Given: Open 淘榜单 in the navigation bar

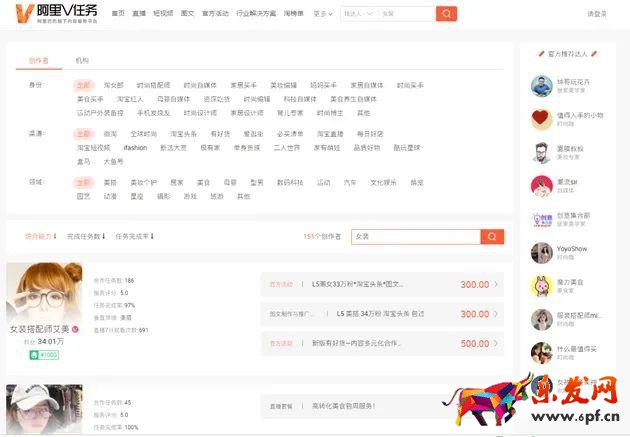Looking at the screenshot, I should [293, 13].
